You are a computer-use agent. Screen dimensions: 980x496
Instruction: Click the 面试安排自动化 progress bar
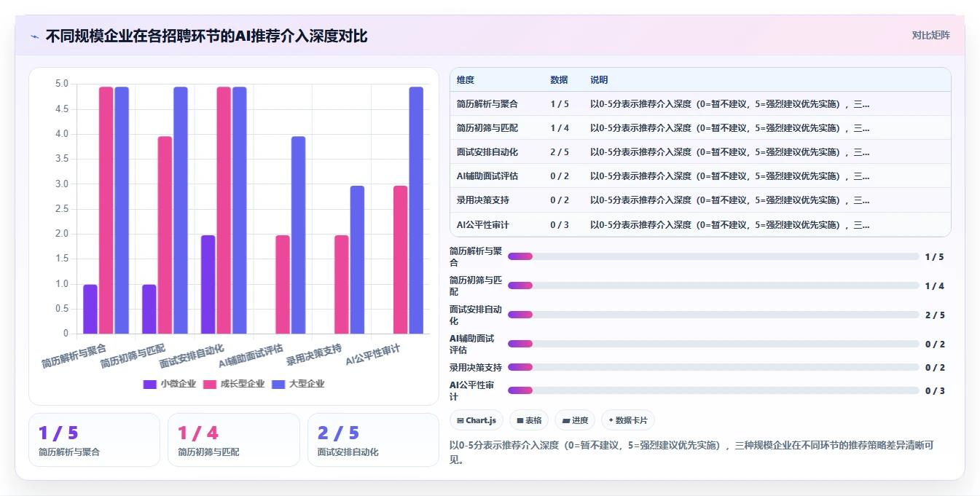[x=713, y=315]
